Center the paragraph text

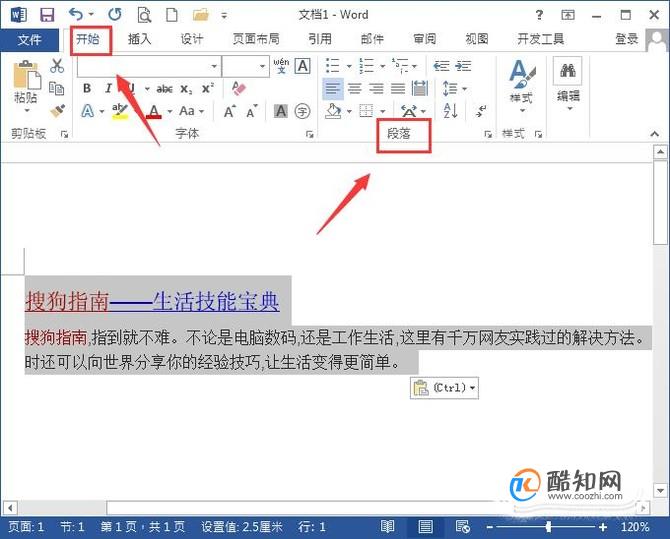click(354, 88)
